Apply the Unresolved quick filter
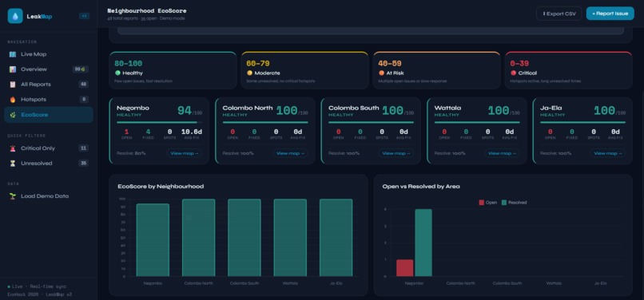The height and width of the screenshot is (300, 644). pos(49,164)
